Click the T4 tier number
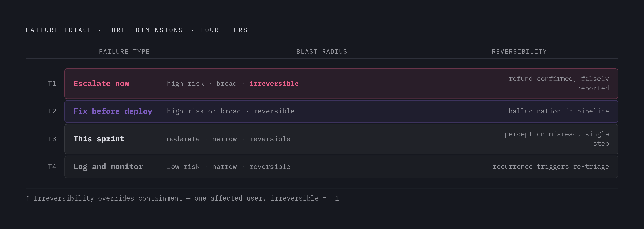Image resolution: width=644 pixels, height=229 pixels. (x=52, y=167)
